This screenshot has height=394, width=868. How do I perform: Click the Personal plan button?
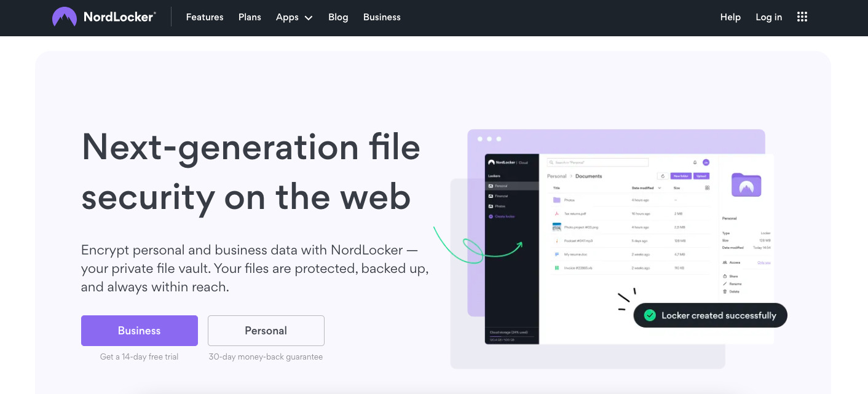266,331
